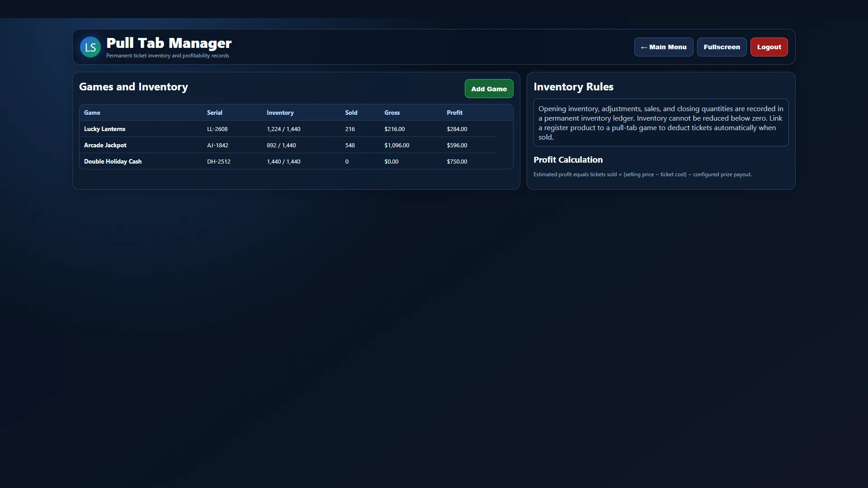868x488 pixels.
Task: Select the Arcade Jackpot game name
Action: (x=105, y=145)
